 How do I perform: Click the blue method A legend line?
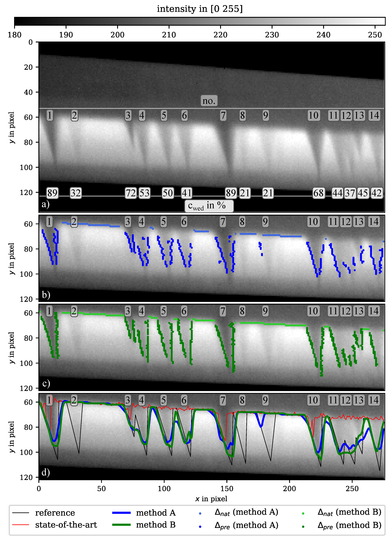121,513
